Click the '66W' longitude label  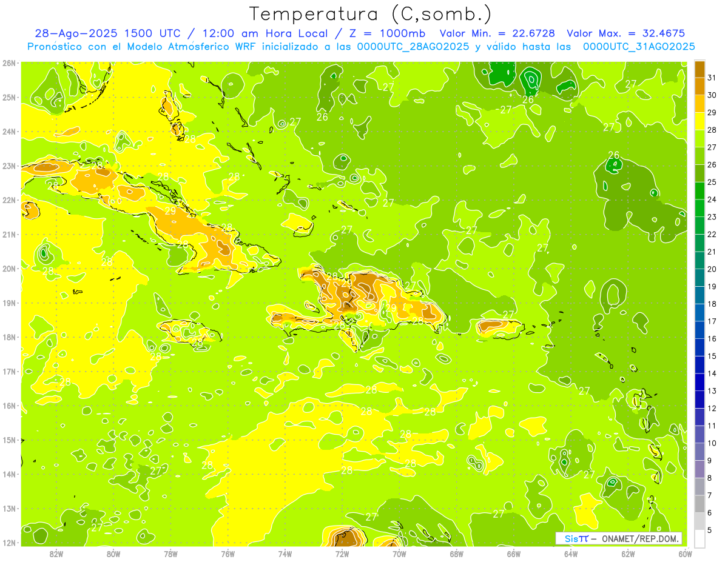(x=514, y=554)
